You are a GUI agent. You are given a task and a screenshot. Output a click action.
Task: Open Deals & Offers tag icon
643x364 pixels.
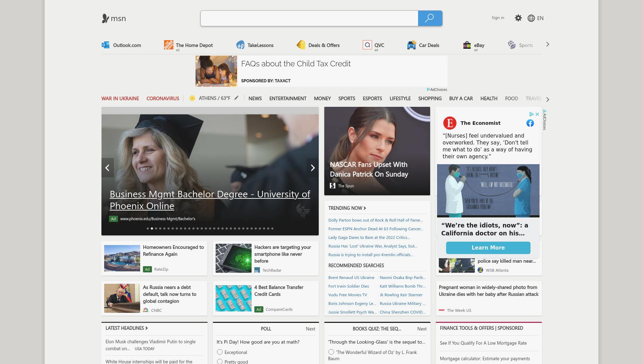[301, 45]
